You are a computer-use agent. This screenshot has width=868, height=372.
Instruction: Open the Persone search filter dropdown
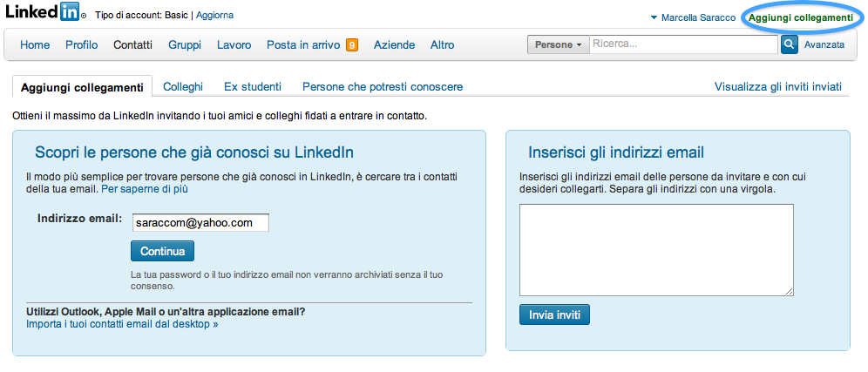[x=558, y=44]
